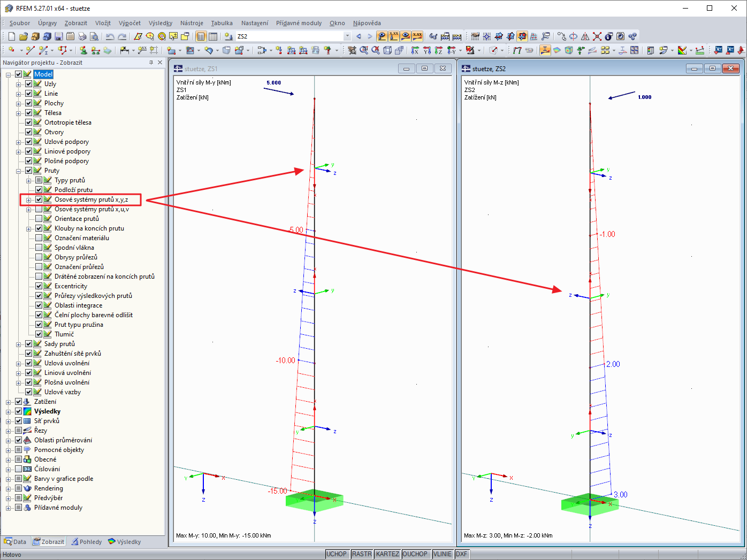747x560 pixels.
Task: Expand the Sady prutů tree node
Action: [x=19, y=344]
